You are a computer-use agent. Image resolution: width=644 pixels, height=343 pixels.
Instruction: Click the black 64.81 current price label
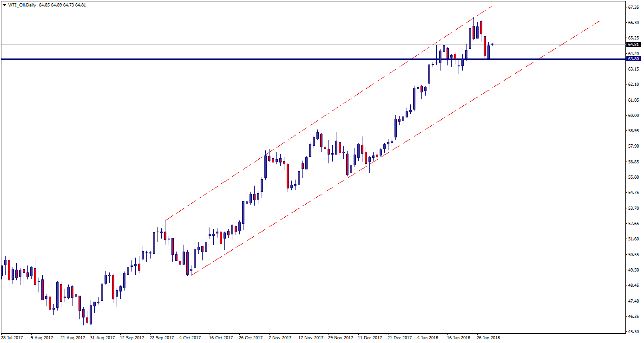633,45
